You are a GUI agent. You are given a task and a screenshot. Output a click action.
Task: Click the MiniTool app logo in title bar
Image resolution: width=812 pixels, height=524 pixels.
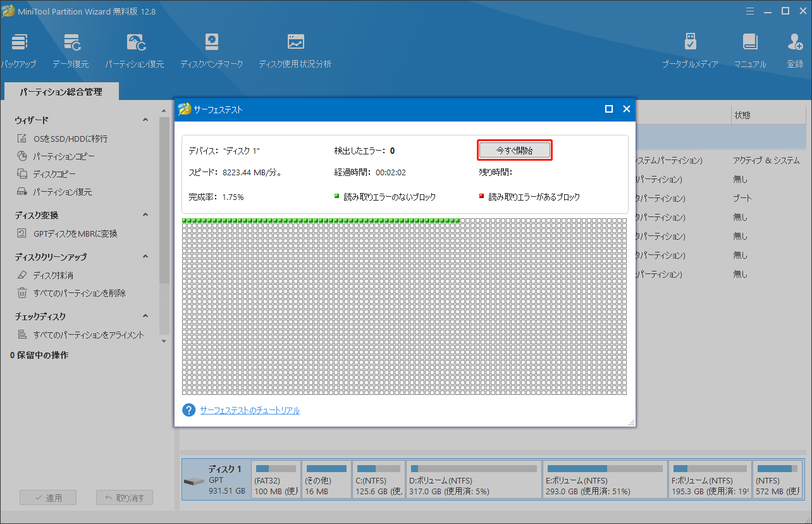(8, 11)
